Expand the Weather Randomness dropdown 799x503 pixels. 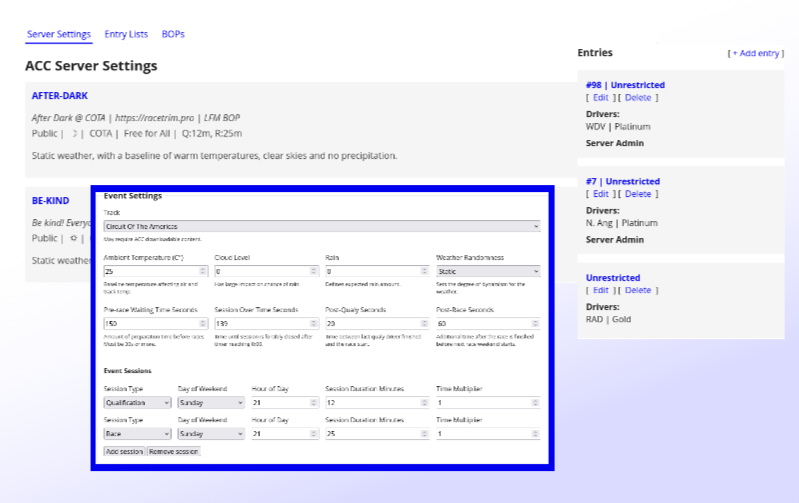pyautogui.click(x=487, y=271)
